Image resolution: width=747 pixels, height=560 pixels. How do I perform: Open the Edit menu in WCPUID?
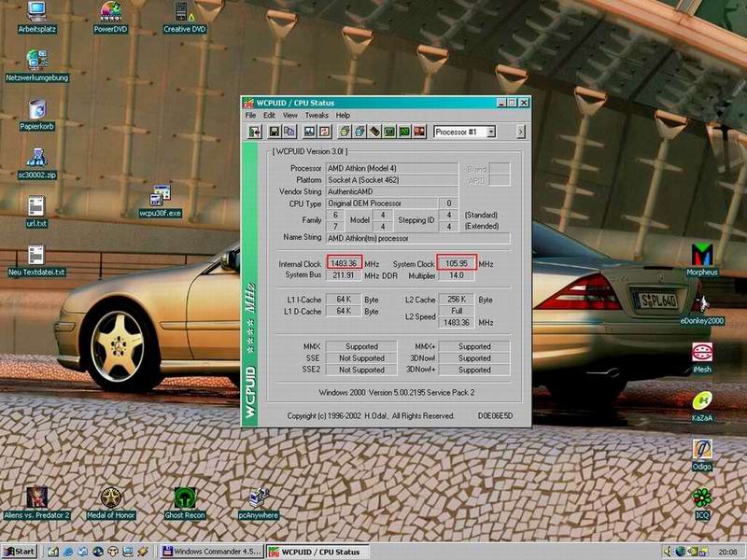click(x=269, y=115)
